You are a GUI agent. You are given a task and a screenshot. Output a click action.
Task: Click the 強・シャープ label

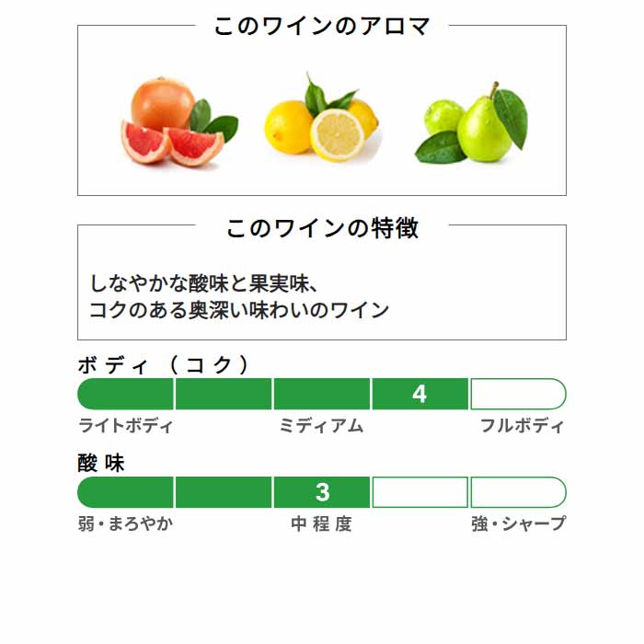click(519, 523)
